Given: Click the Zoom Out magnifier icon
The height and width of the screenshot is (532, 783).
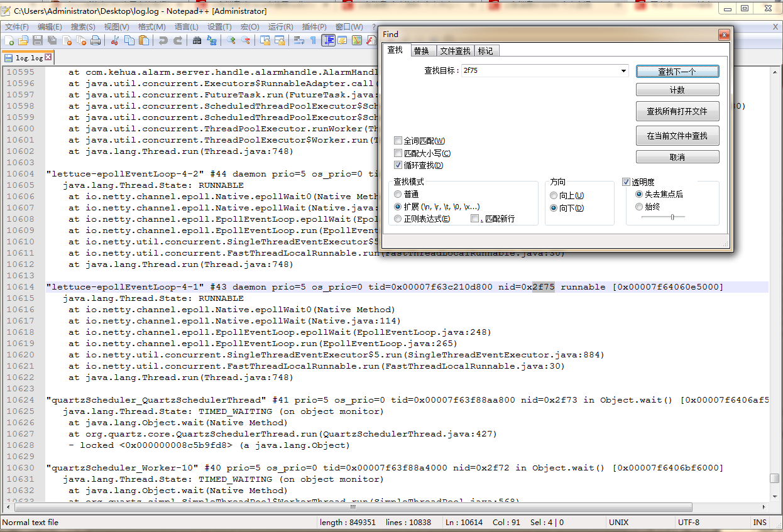Looking at the screenshot, I should pyautogui.click(x=246, y=40).
